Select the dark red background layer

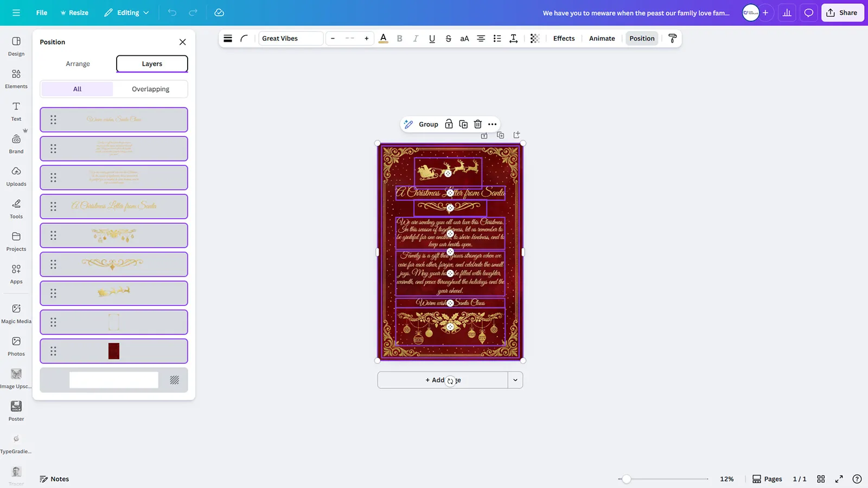[x=114, y=351]
